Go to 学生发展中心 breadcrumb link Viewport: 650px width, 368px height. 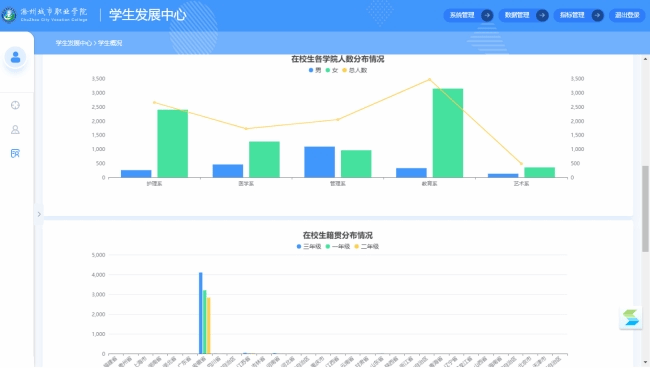[74, 43]
